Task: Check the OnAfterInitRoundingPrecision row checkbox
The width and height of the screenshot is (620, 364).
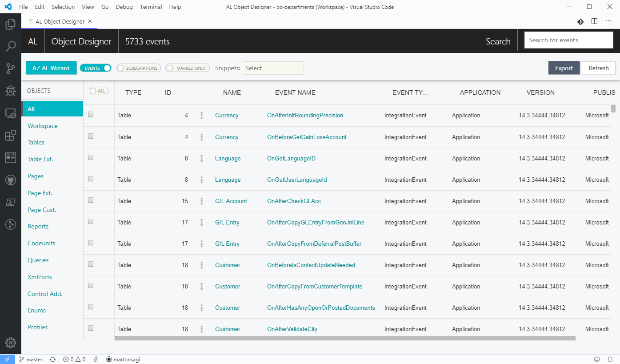Action: click(x=91, y=114)
